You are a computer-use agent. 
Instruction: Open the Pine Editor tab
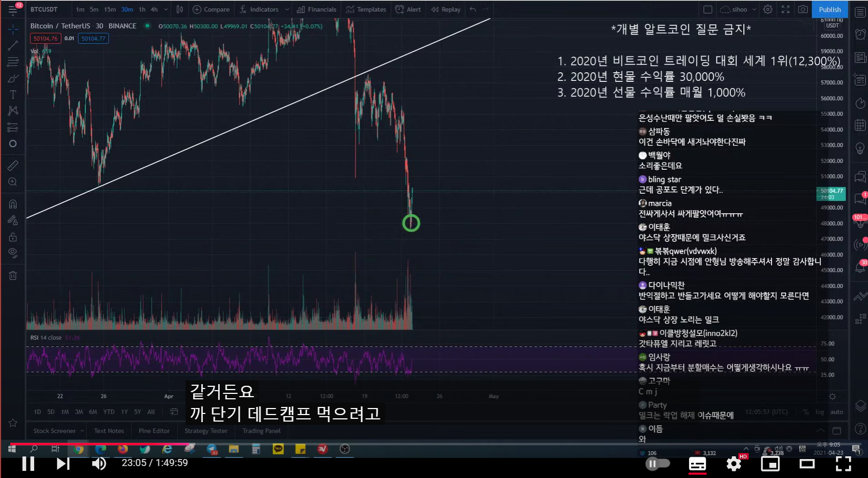click(x=154, y=431)
